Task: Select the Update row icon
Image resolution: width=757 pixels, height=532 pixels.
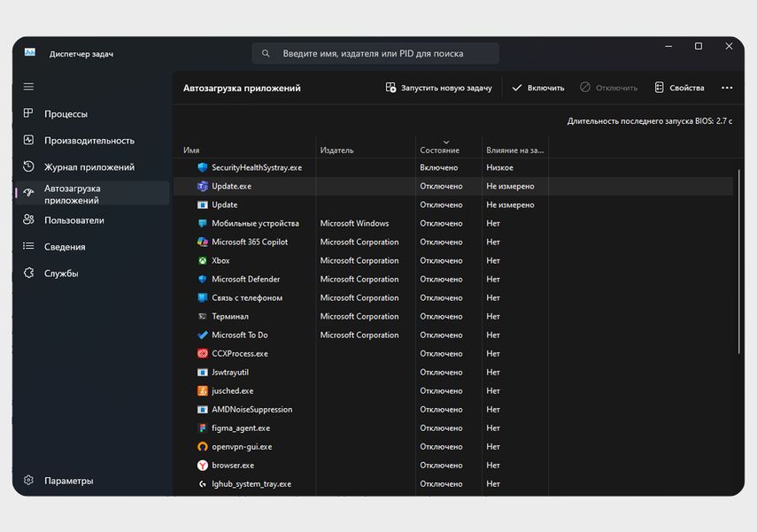Action: 202,204
